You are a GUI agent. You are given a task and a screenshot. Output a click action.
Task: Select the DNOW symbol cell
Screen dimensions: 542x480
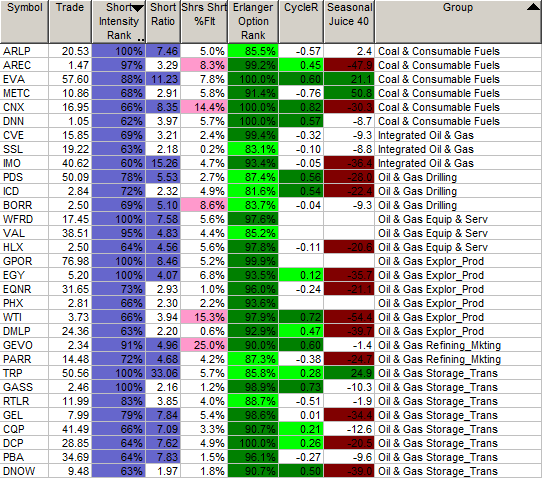click(24, 471)
